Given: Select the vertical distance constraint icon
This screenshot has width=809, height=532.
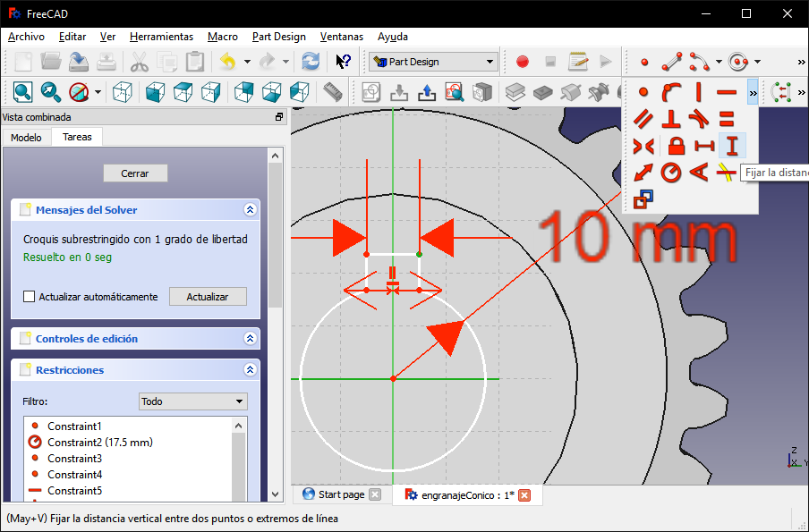Looking at the screenshot, I should pos(732,147).
